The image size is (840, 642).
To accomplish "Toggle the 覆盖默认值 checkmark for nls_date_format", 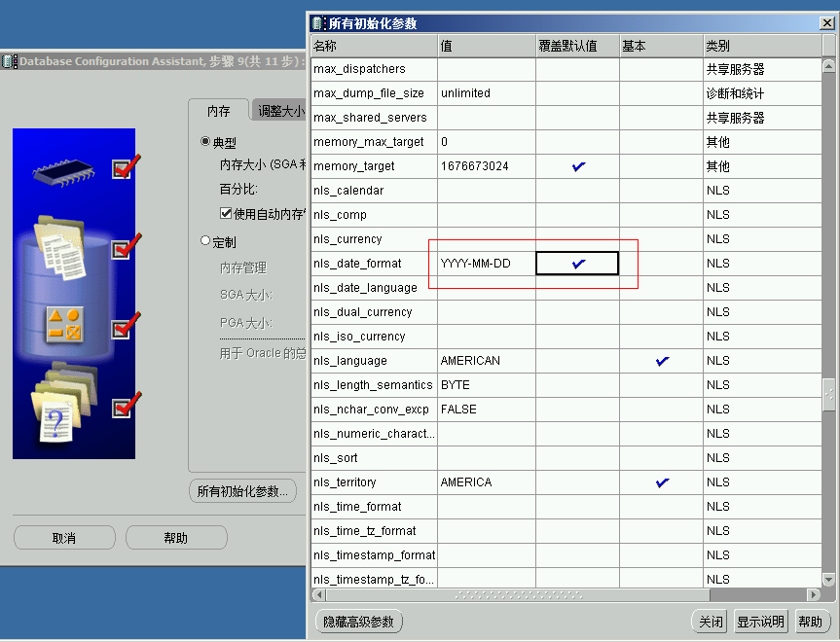I will tap(578, 263).
